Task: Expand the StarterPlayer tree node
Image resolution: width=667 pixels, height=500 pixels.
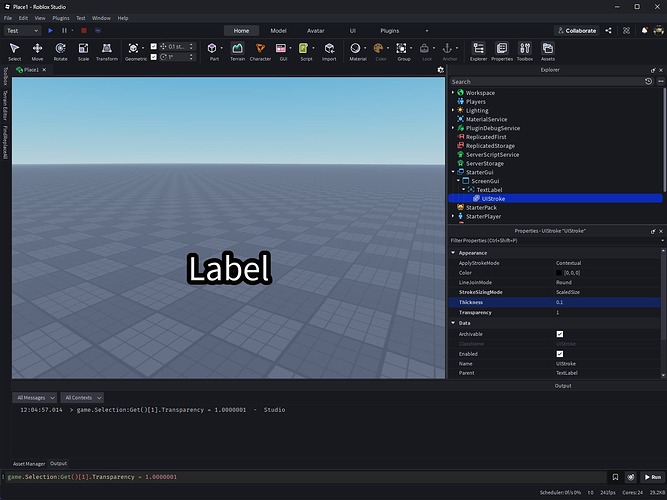Action: [453, 216]
